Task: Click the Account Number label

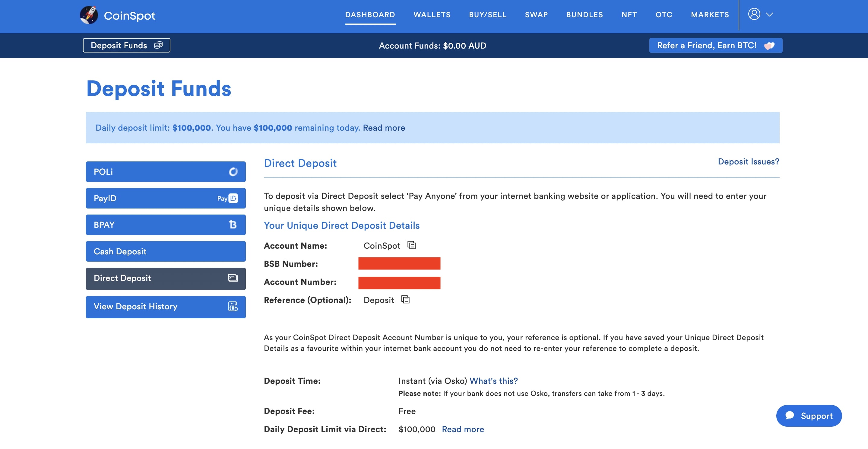Action: (300, 282)
